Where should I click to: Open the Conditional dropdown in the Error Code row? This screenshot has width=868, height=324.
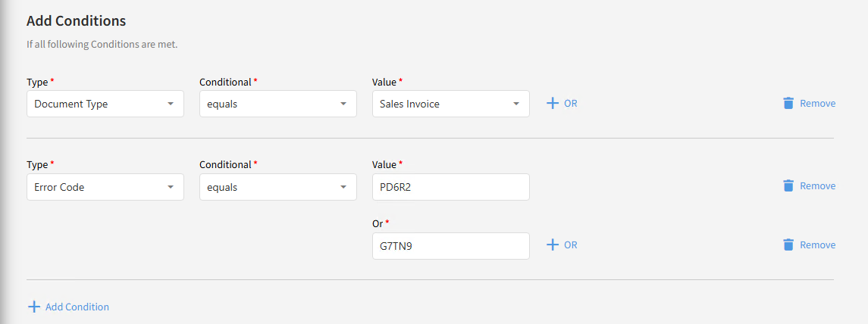click(277, 187)
